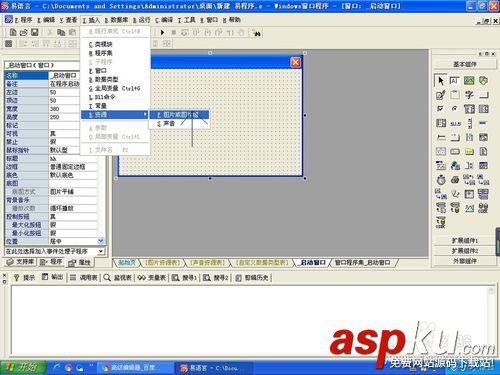Select the printer component icon
This screenshot has height=375, width=500.
pos(455,180)
